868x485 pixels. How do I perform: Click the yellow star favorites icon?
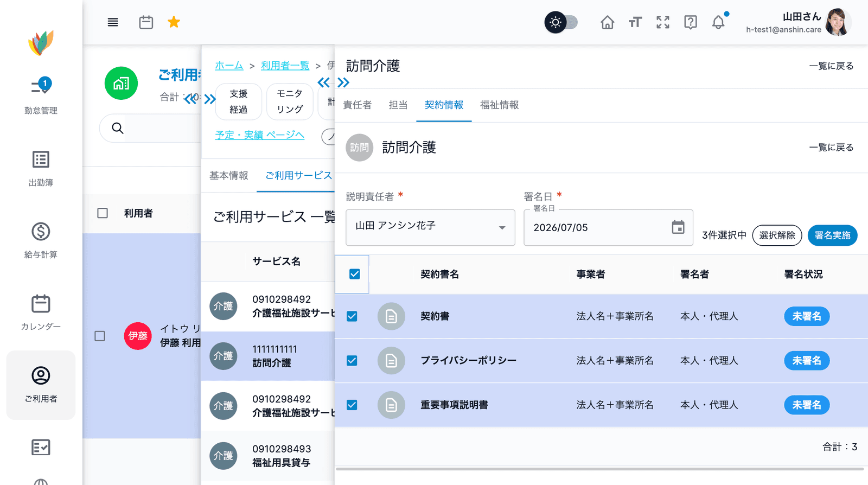coord(174,22)
